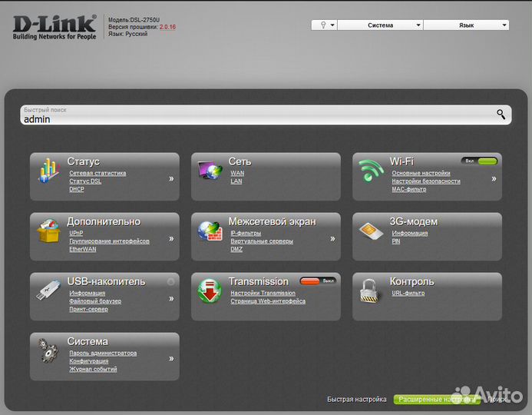Open 3G-модем Информация link
The image size is (532, 415).
[410, 233]
